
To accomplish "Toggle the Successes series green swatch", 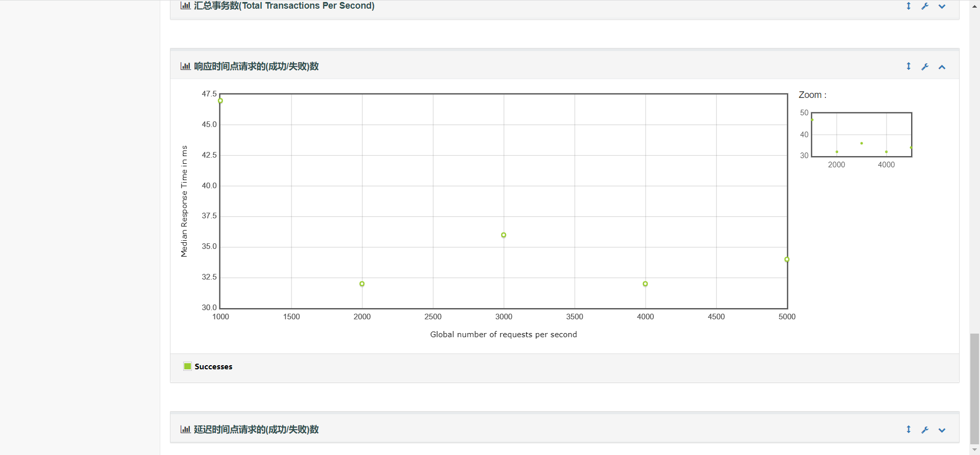I will pos(187,366).
